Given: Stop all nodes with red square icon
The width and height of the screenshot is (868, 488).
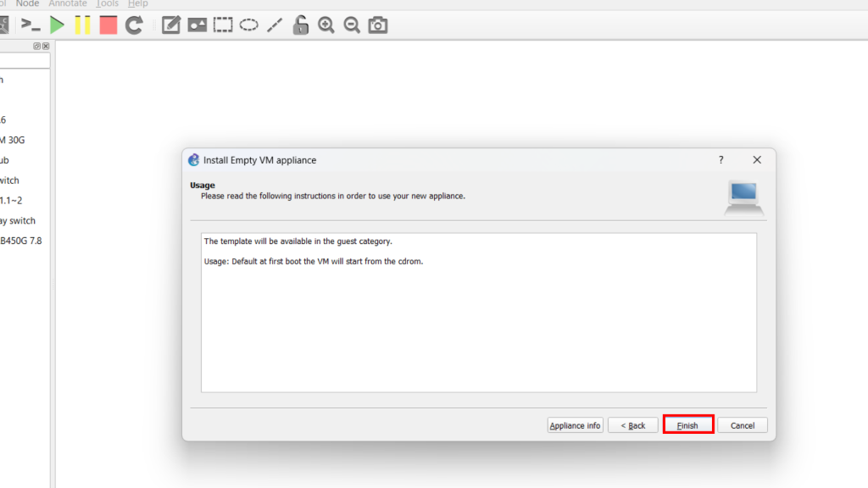Looking at the screenshot, I should coord(108,25).
